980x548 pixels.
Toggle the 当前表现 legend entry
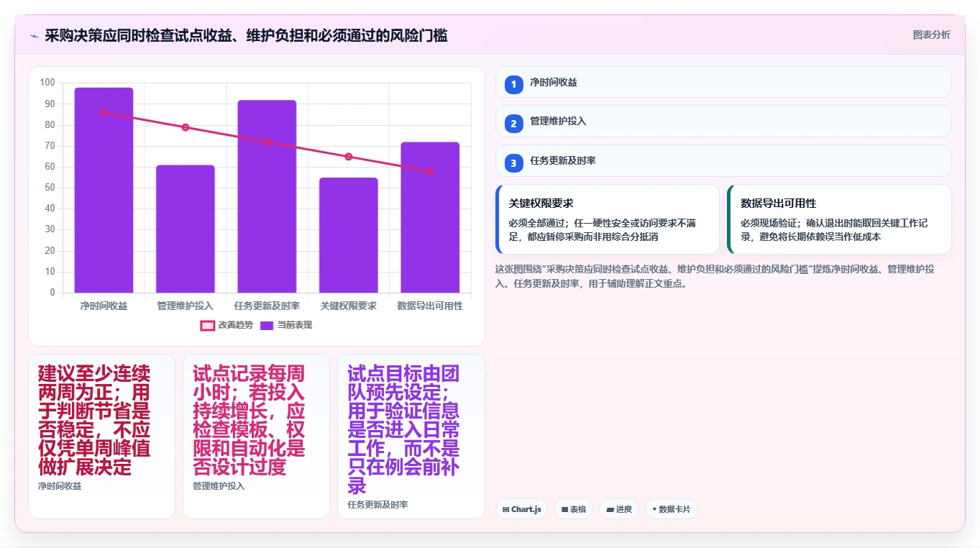285,325
